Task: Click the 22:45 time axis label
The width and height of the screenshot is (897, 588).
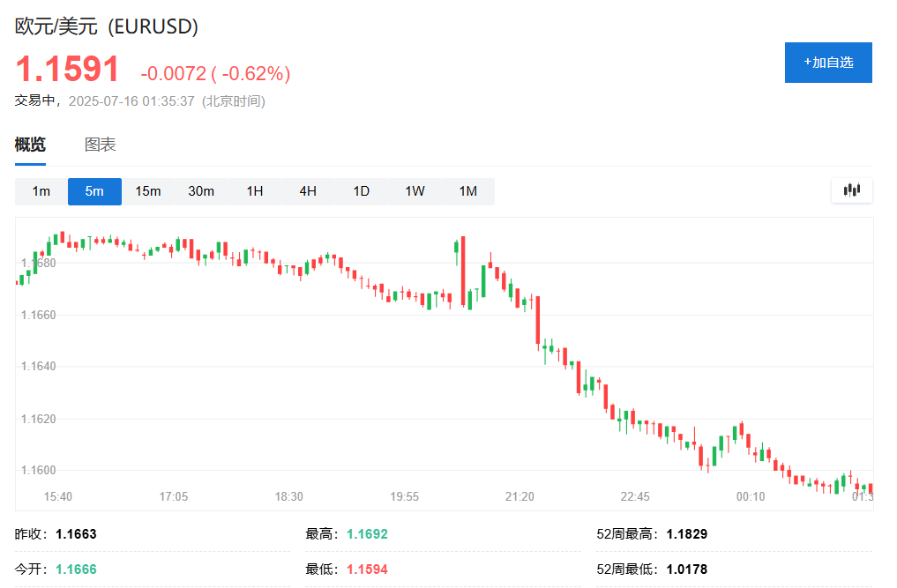Action: [635, 496]
